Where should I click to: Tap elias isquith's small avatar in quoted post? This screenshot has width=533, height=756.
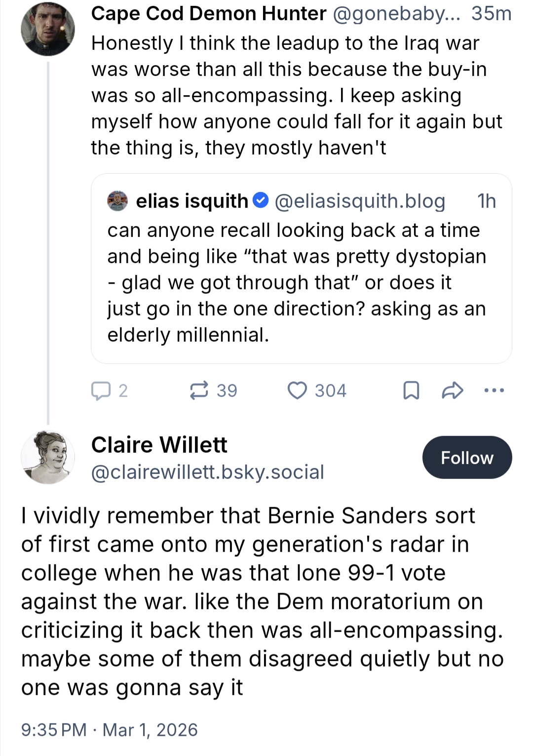(x=117, y=201)
